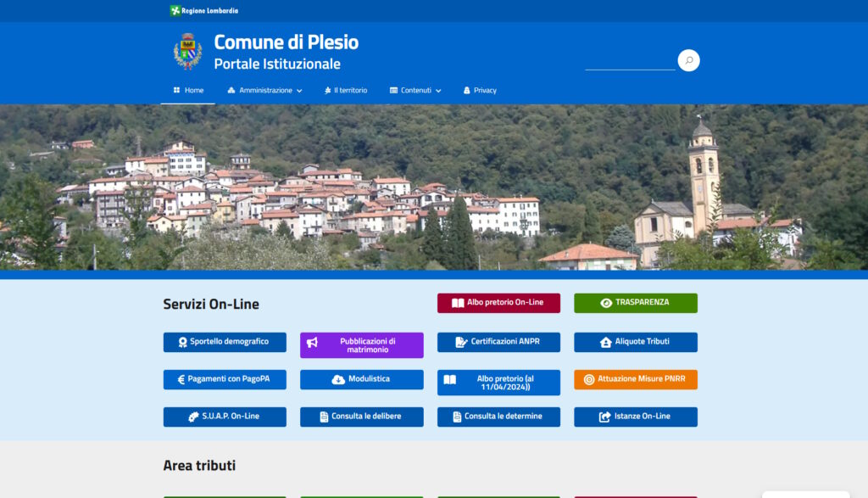The image size is (868, 498).
Task: Go to Il territorio page
Action: point(346,90)
